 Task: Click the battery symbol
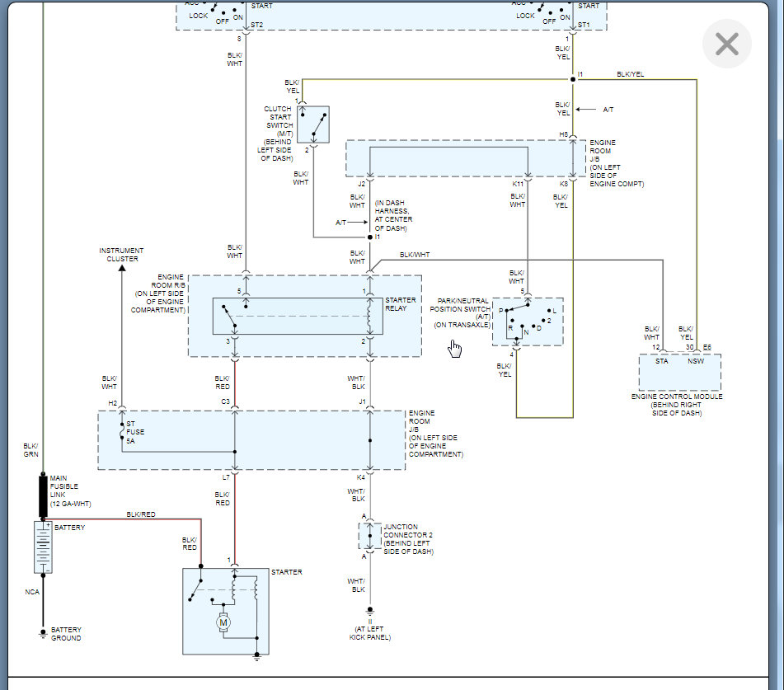coord(43,547)
